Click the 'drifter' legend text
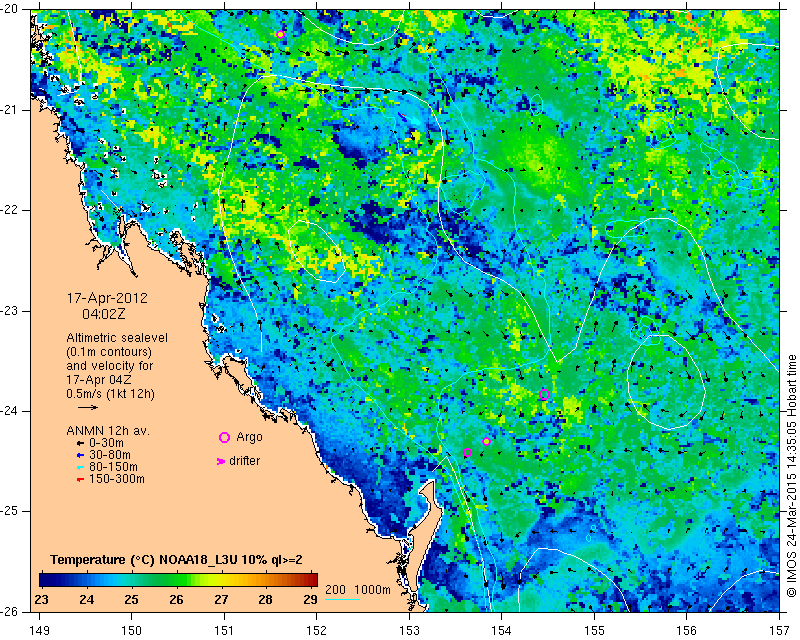Image resolution: width=800 pixels, height=640 pixels. click(x=244, y=461)
